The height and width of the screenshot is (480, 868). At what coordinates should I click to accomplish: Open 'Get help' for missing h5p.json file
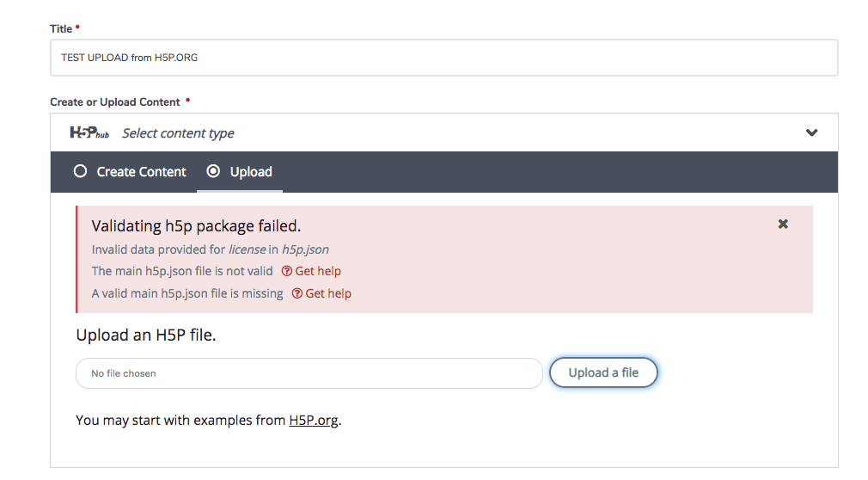pyautogui.click(x=321, y=293)
